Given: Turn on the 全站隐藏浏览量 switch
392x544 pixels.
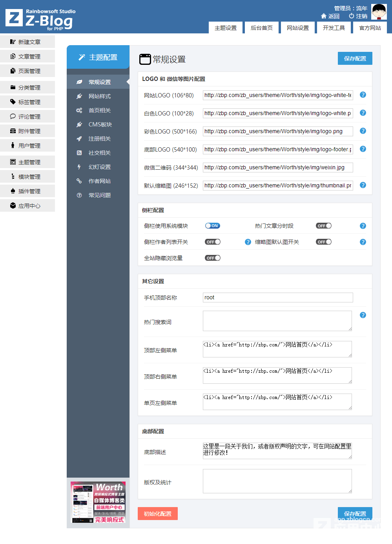Looking at the screenshot, I should 213,258.
